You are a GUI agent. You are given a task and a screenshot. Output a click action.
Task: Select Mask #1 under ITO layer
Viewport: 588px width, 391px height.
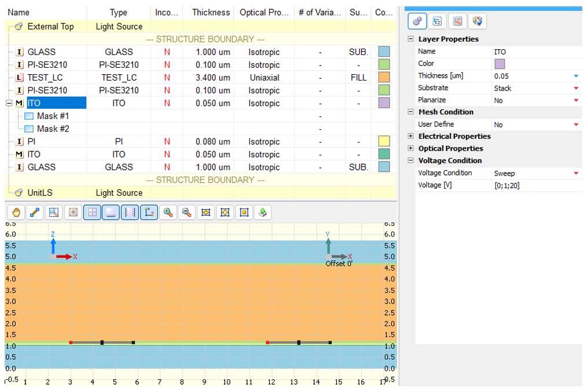click(x=53, y=116)
